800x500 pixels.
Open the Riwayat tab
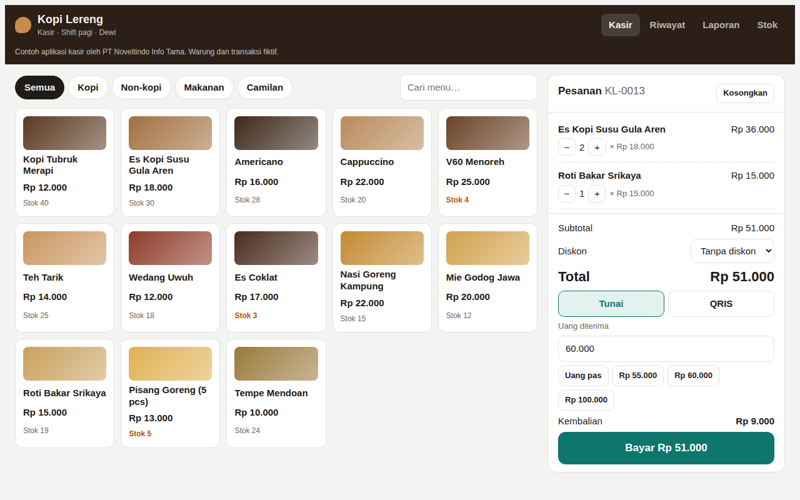tap(667, 25)
